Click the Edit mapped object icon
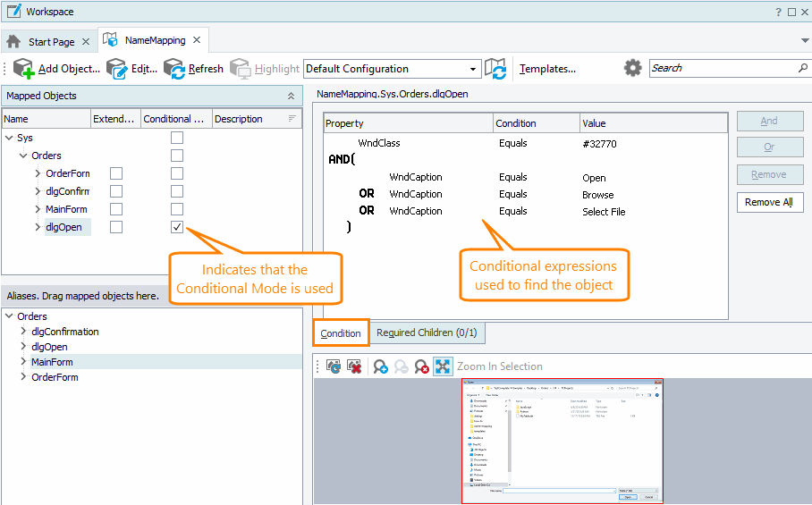This screenshot has width=812, height=505. [x=116, y=69]
